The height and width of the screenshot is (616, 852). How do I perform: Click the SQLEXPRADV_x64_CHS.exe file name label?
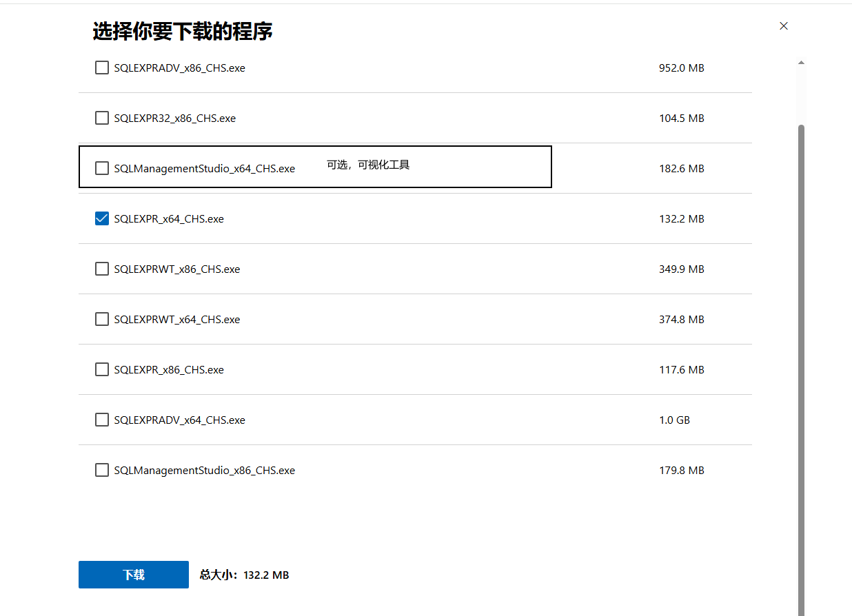pos(179,420)
